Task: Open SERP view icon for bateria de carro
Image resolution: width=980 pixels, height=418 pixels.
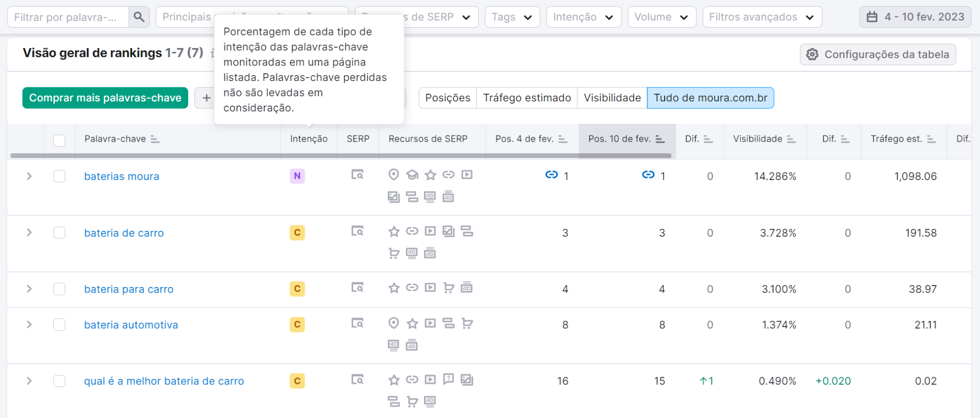Action: click(x=358, y=231)
